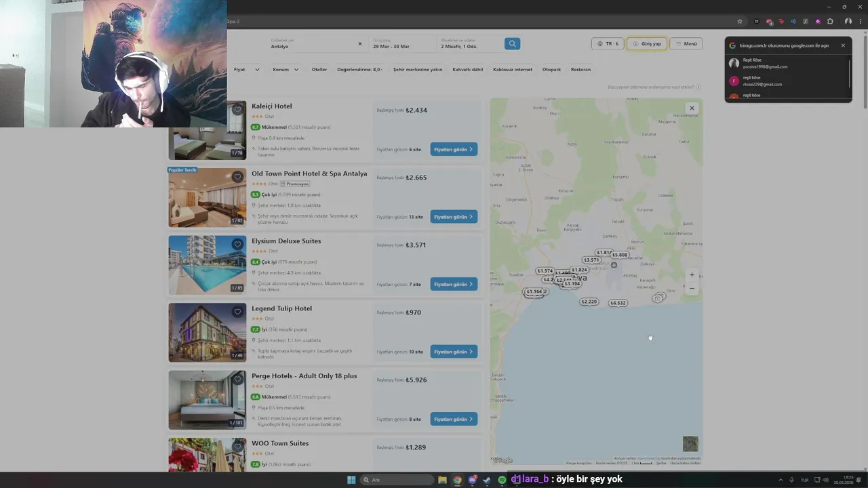868x488 pixels.
Task: Close the Google sign-in popup
Action: tap(843, 45)
